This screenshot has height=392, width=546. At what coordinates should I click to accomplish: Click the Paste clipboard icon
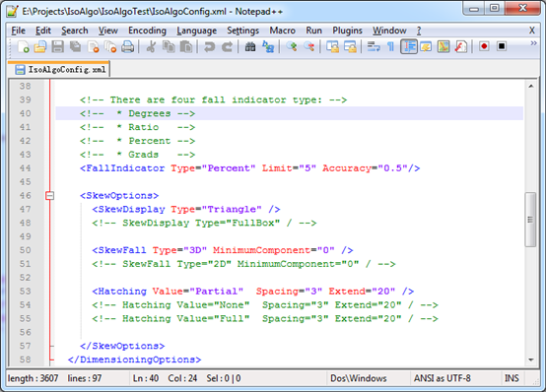(x=186, y=46)
